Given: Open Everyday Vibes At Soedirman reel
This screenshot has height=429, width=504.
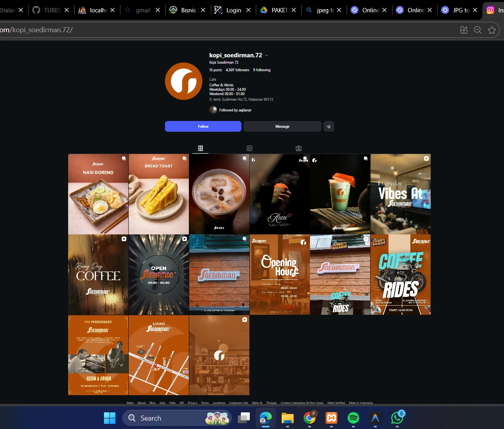Looking at the screenshot, I should (400, 194).
